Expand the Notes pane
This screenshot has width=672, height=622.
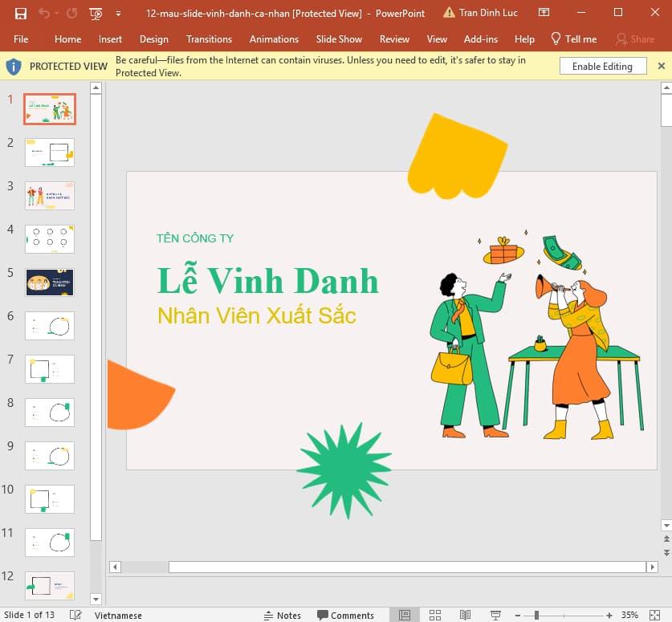tap(283, 615)
